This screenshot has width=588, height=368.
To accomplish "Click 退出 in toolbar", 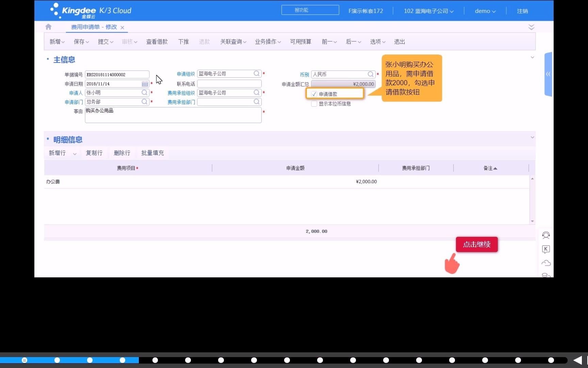I will click(x=399, y=42).
